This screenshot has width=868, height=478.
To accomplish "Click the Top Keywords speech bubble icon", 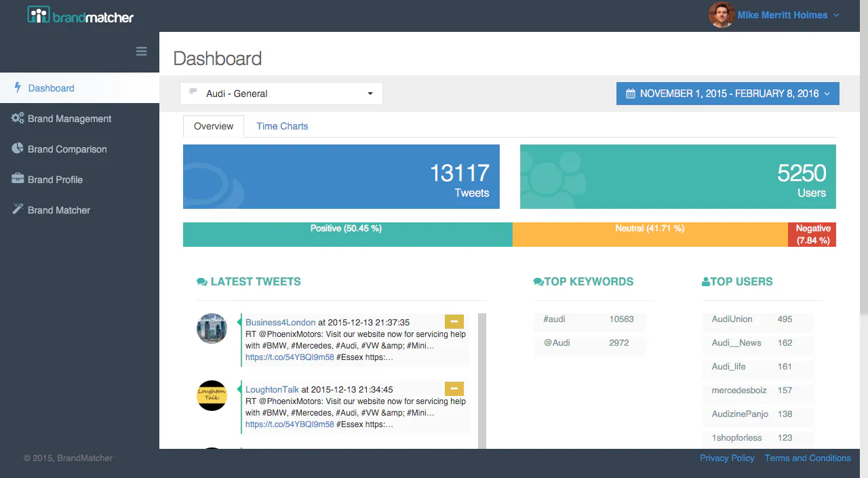I will [x=538, y=281].
